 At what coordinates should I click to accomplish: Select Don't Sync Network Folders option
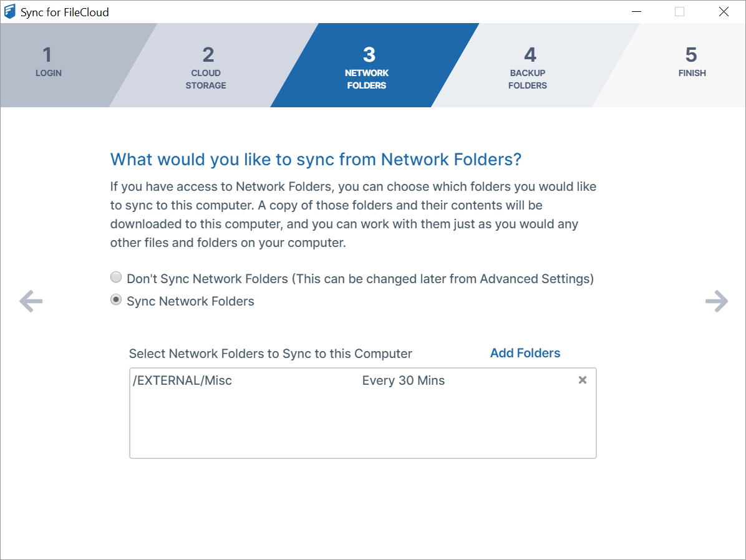coord(116,278)
